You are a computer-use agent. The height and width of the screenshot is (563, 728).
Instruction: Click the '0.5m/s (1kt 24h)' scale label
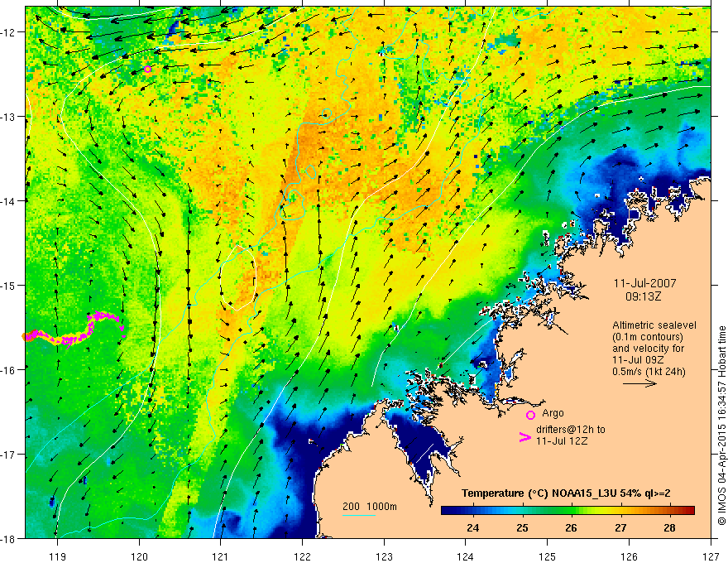(649, 372)
